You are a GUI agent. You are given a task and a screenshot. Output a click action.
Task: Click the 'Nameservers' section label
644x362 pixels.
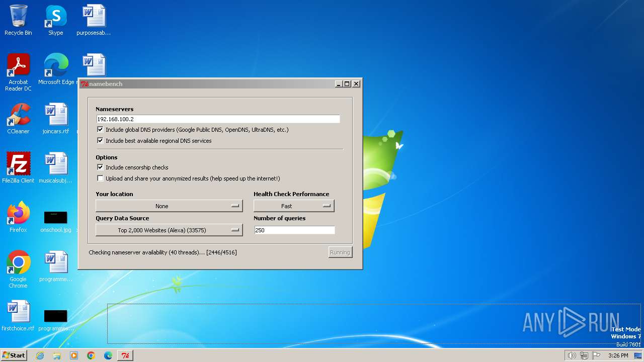coord(115,109)
